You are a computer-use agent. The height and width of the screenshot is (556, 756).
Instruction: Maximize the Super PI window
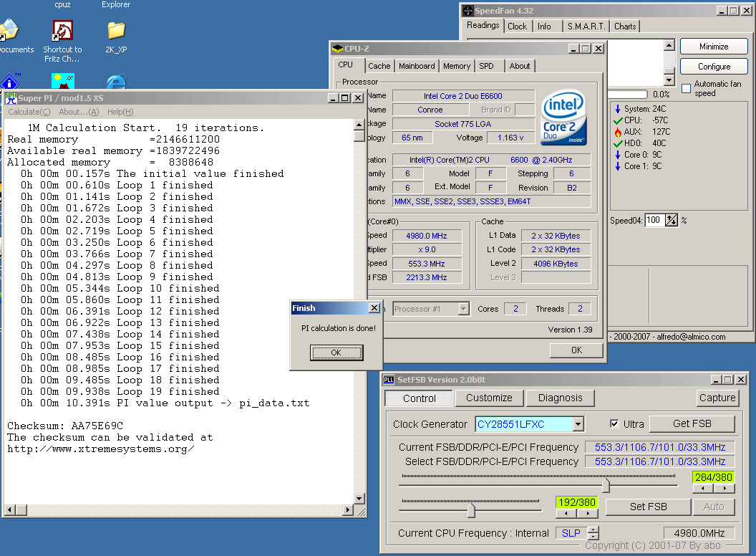(345, 98)
